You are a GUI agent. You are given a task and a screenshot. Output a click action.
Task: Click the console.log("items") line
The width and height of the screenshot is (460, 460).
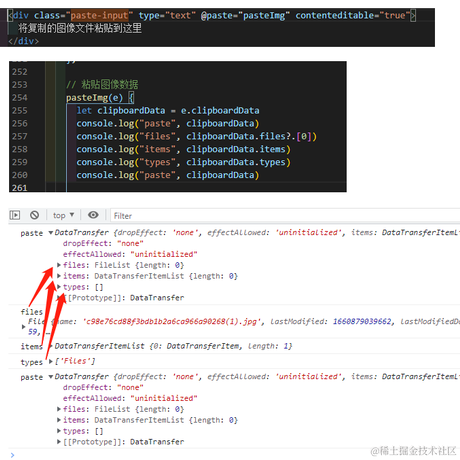(184, 149)
